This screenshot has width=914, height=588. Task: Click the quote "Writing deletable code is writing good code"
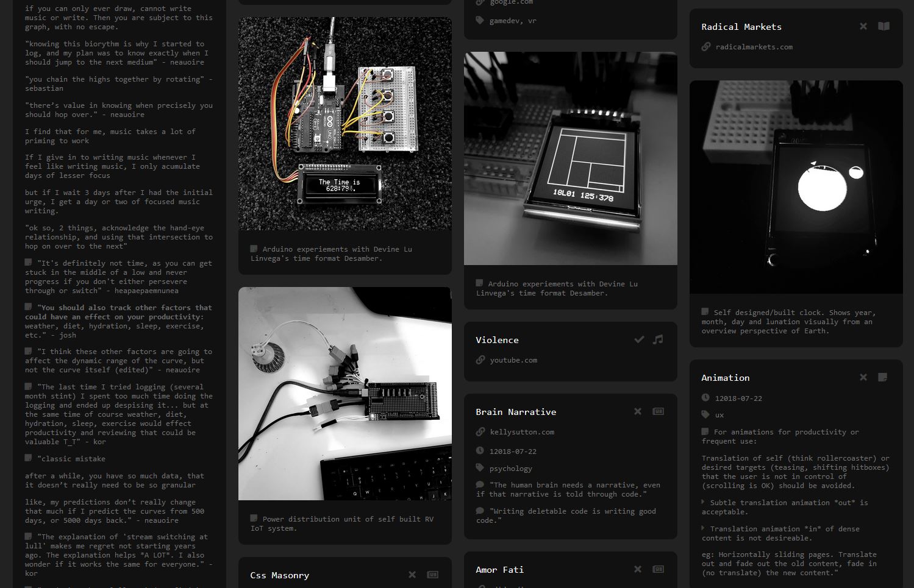click(x=566, y=515)
